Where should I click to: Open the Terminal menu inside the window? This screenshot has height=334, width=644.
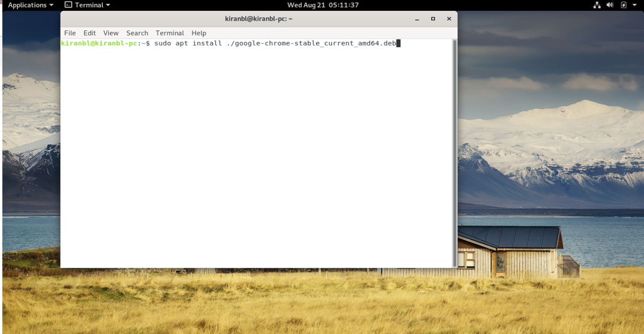[170, 33]
